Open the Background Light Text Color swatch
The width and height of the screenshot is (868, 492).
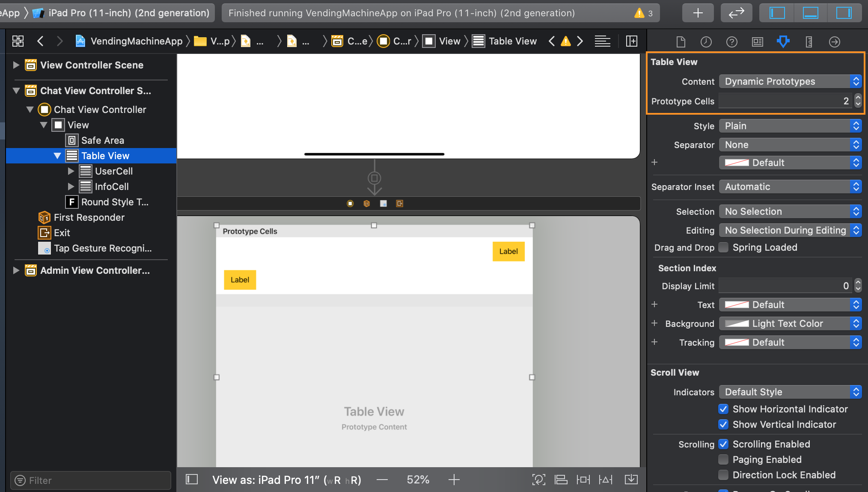click(x=737, y=323)
